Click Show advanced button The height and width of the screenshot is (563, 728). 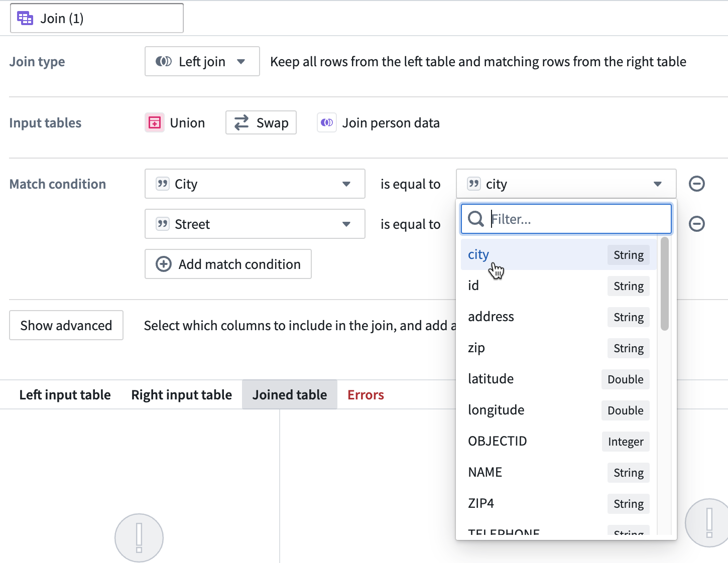tap(66, 325)
